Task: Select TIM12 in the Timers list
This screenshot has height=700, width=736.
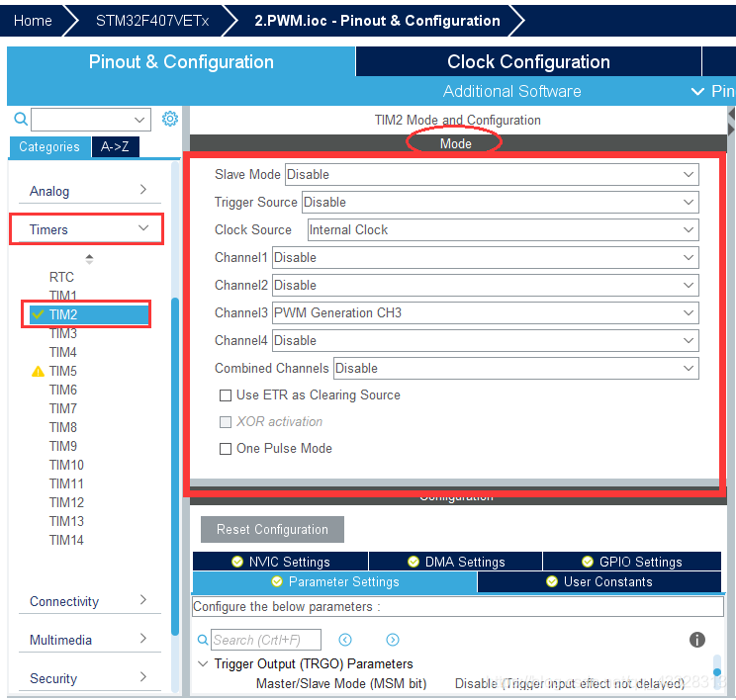Action: [x=66, y=502]
